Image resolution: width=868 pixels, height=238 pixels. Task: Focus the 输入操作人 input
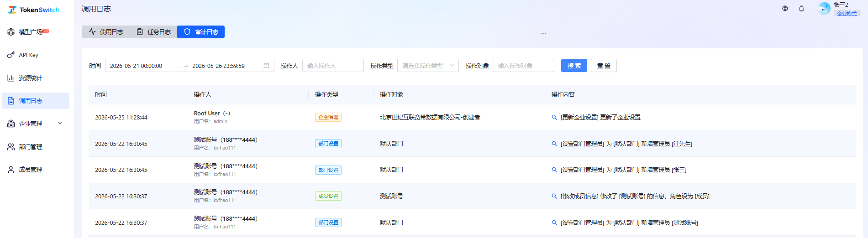(x=333, y=66)
